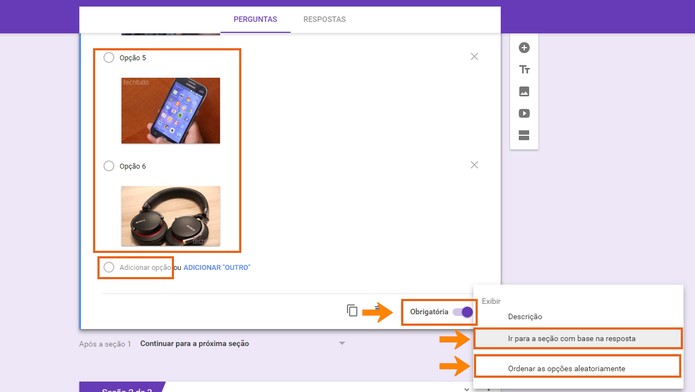Screen dimensions: 695x392
Task: Duplicate the question with copy icon
Action: coord(352,310)
